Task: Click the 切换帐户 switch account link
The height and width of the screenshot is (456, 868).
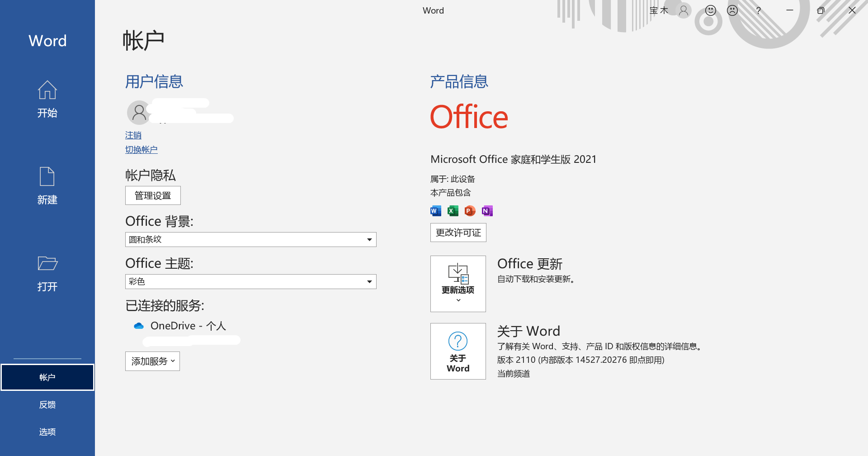Action: pyautogui.click(x=142, y=150)
